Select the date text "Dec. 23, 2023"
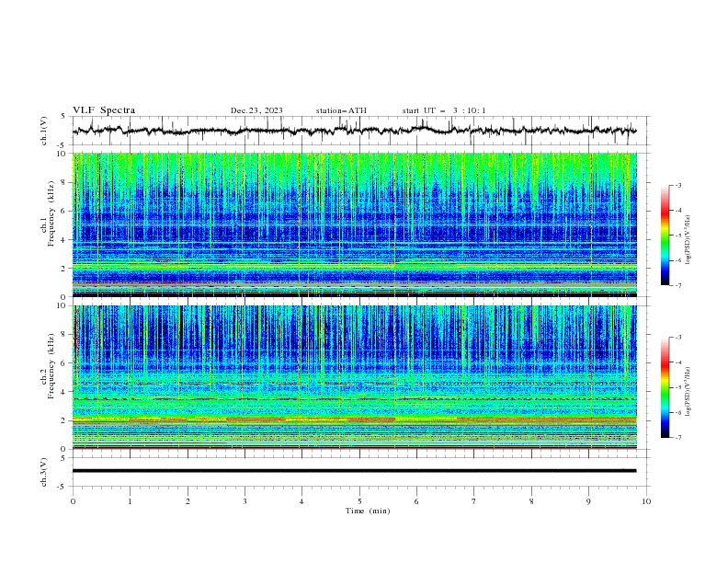The width and height of the screenshot is (728, 563). click(x=256, y=110)
